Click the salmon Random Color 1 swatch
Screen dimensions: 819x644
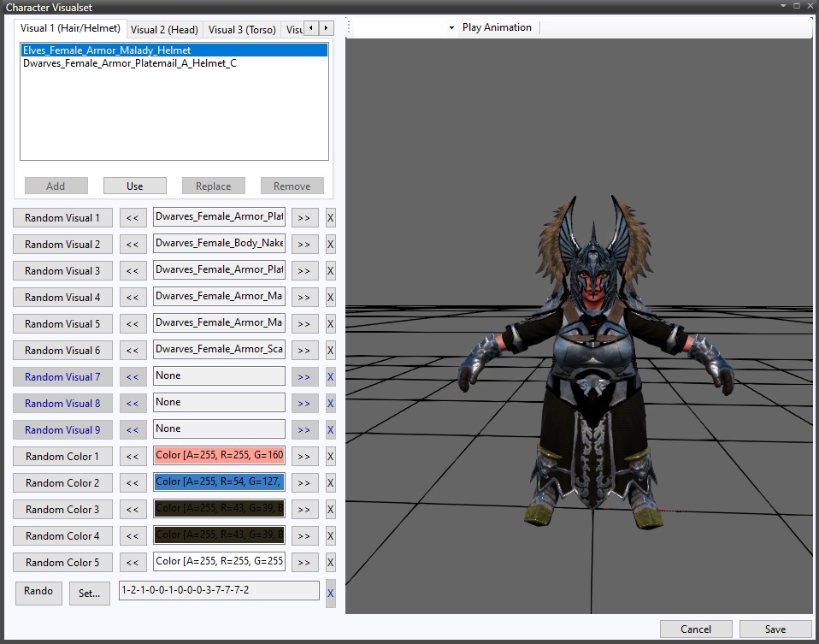coord(219,456)
